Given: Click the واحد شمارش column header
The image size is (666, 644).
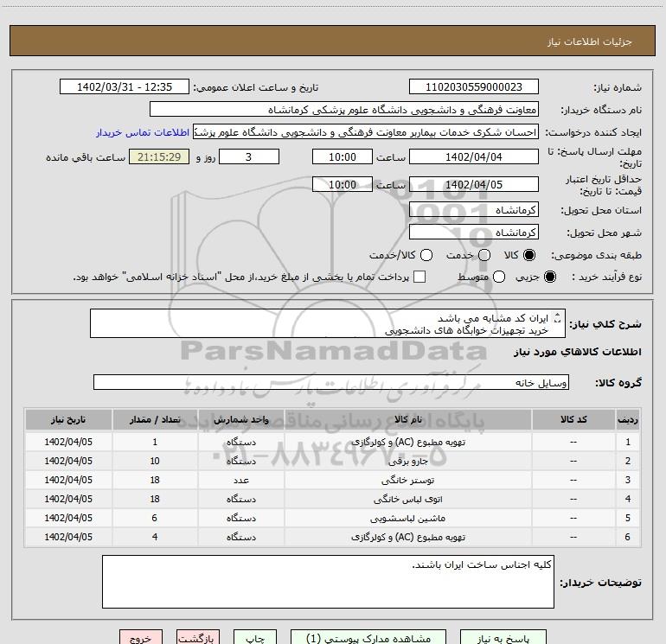Looking at the screenshot, I should (240, 419).
